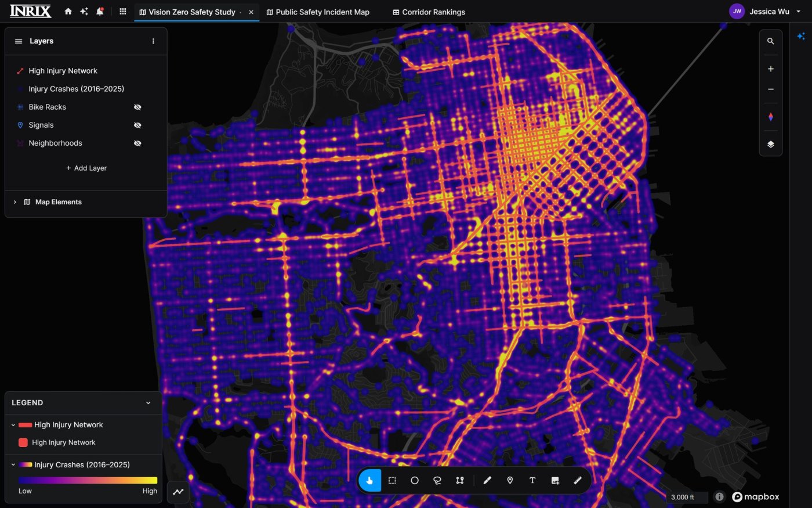Pick the pen drawing tool
Viewport: 812px width, 508px height.
click(x=487, y=481)
